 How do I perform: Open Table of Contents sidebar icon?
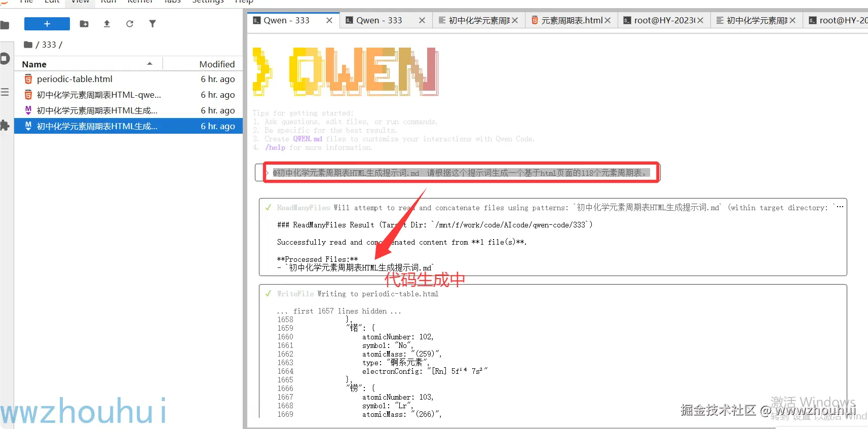point(5,92)
